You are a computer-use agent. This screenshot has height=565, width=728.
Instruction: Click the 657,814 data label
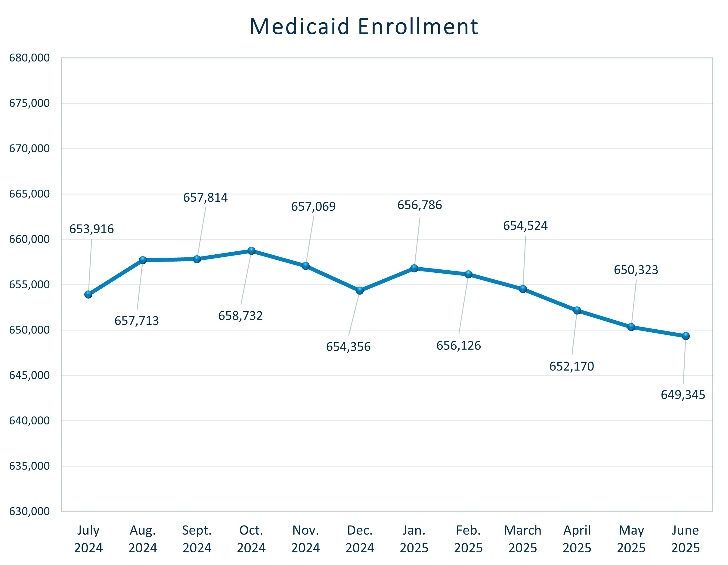pyautogui.click(x=205, y=198)
